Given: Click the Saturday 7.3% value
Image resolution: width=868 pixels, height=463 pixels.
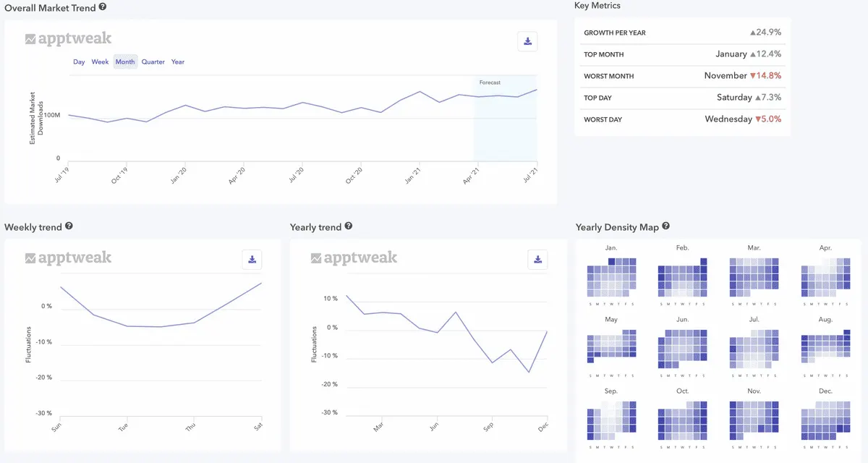Looking at the screenshot, I should [x=749, y=98].
